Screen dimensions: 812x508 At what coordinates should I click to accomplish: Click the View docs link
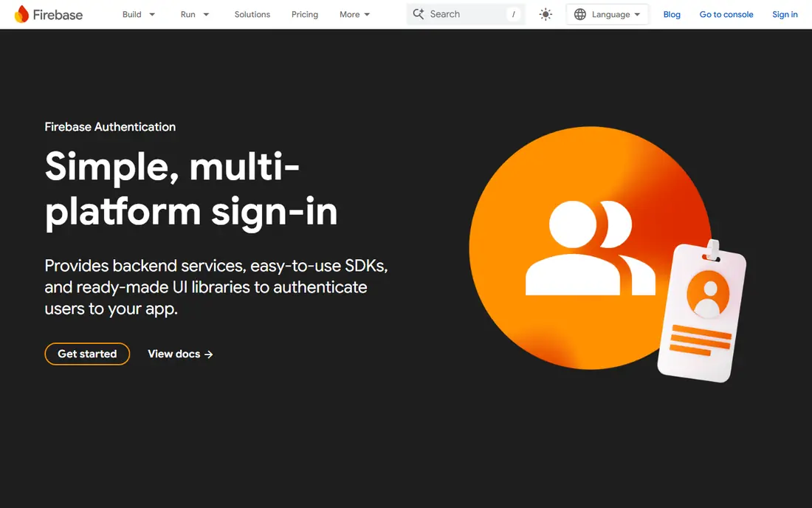click(180, 354)
